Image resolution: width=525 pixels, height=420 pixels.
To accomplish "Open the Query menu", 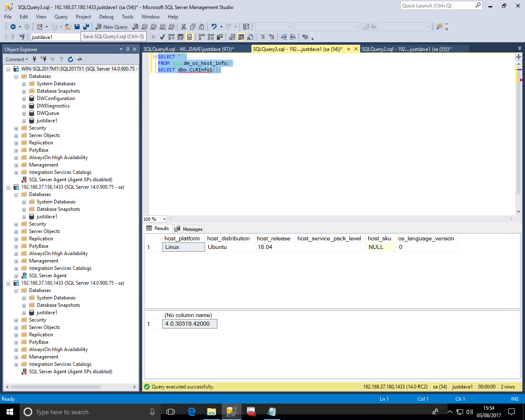I will [x=61, y=17].
